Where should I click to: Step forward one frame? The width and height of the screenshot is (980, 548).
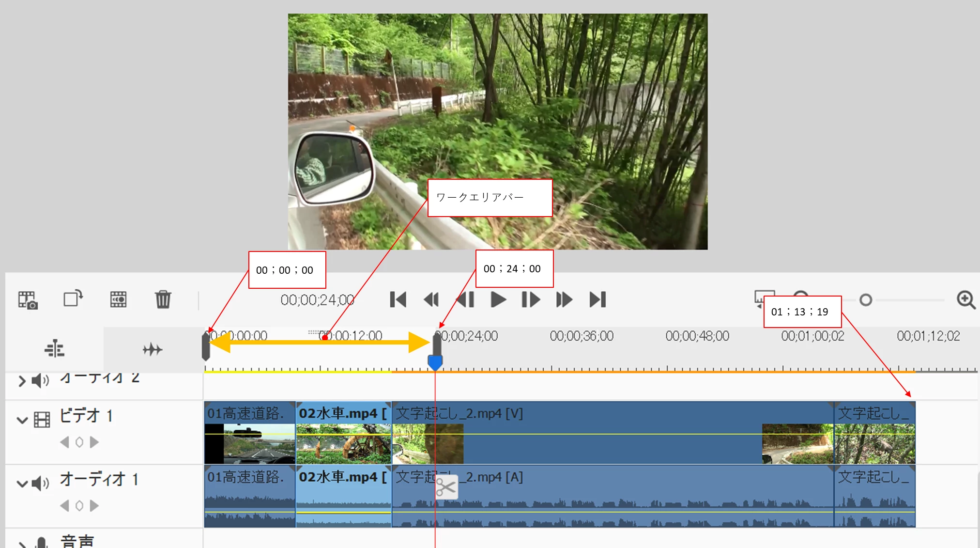[531, 299]
